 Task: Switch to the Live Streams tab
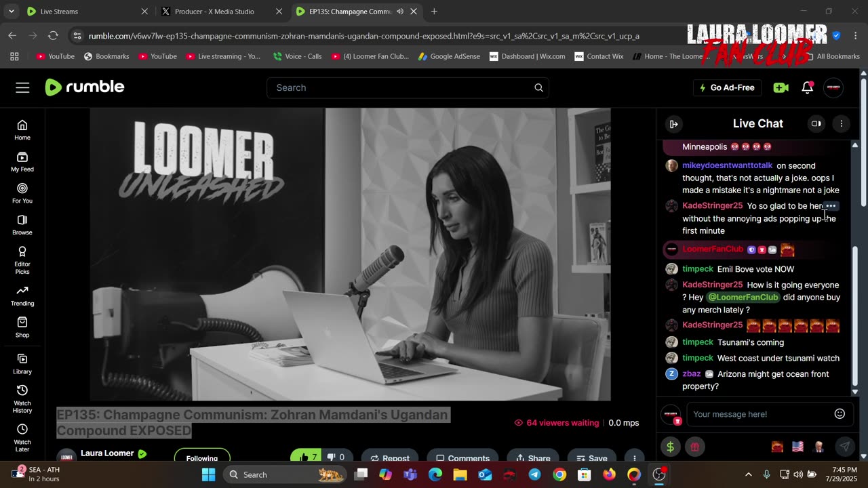click(x=87, y=12)
